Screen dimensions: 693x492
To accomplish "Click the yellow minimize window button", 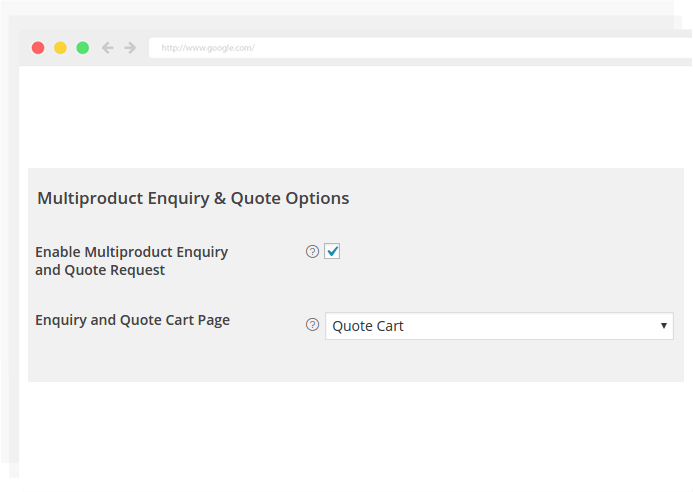I will coord(60,48).
